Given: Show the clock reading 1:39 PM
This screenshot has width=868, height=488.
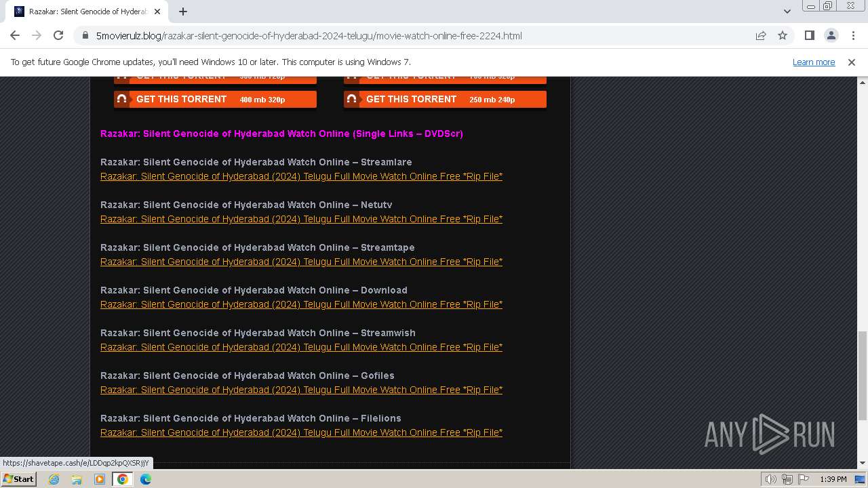Looking at the screenshot, I should click(x=833, y=479).
